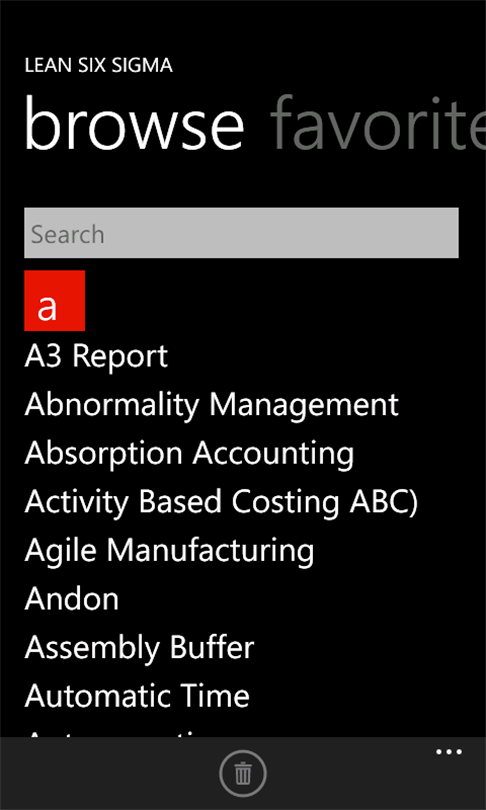Click the LEAN SIX SIGMA app title
Screen dimensions: 486x810
point(98,66)
